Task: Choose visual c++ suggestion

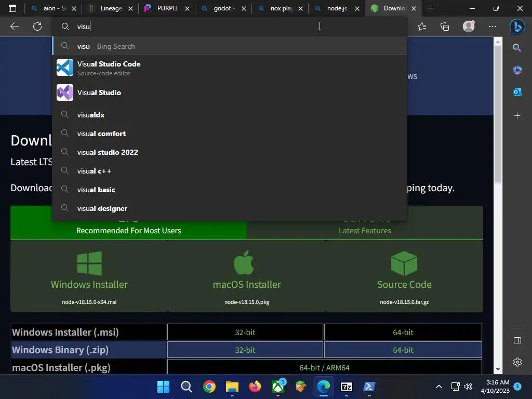Action: pyautogui.click(x=230, y=171)
